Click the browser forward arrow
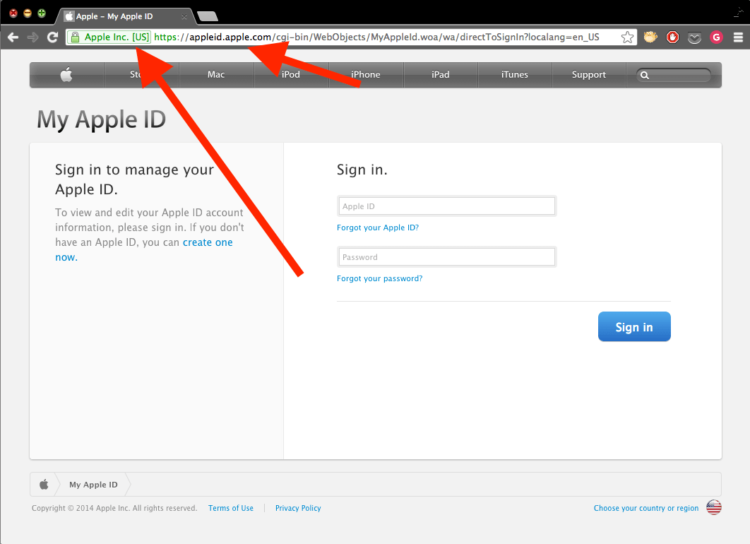Screen dimensions: 750x544 (33, 37)
